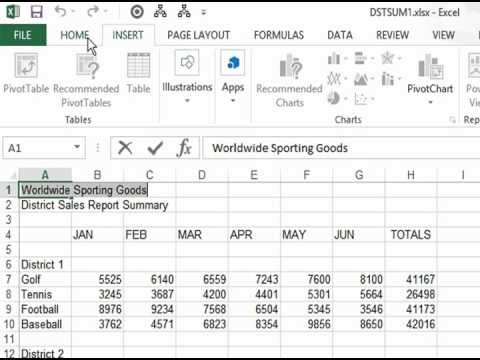Click the Power View report button
480x360 pixels.
click(473, 80)
